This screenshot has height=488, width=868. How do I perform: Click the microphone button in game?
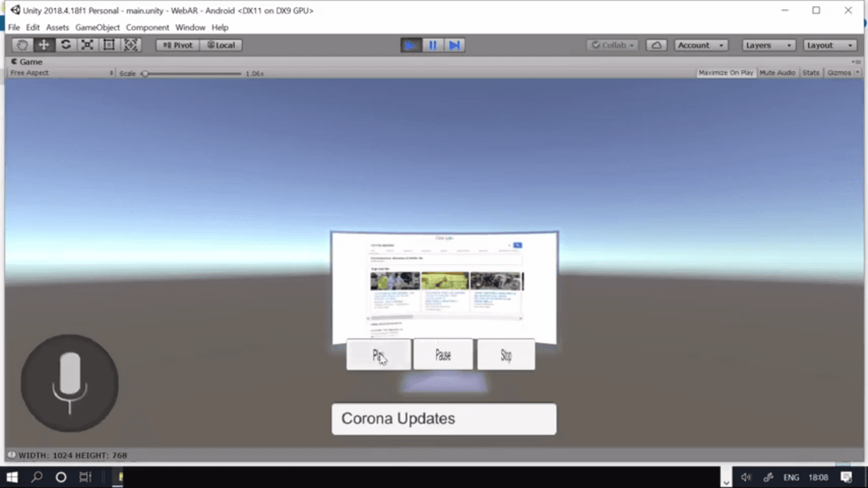click(70, 383)
